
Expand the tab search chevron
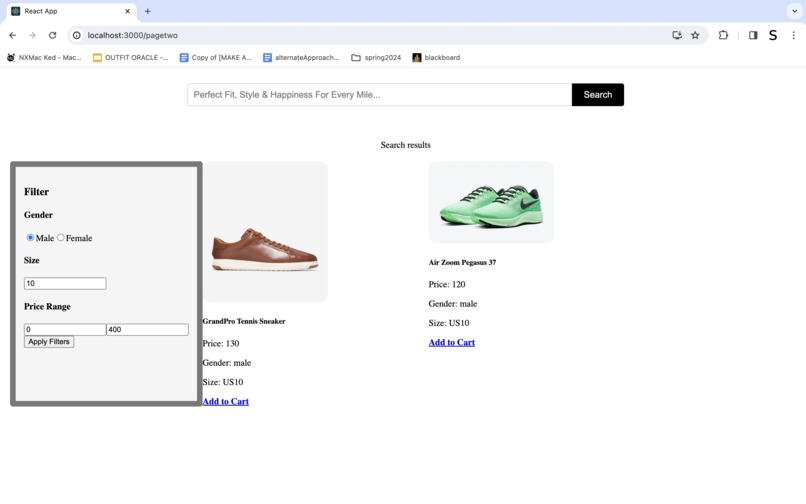pyautogui.click(x=794, y=11)
